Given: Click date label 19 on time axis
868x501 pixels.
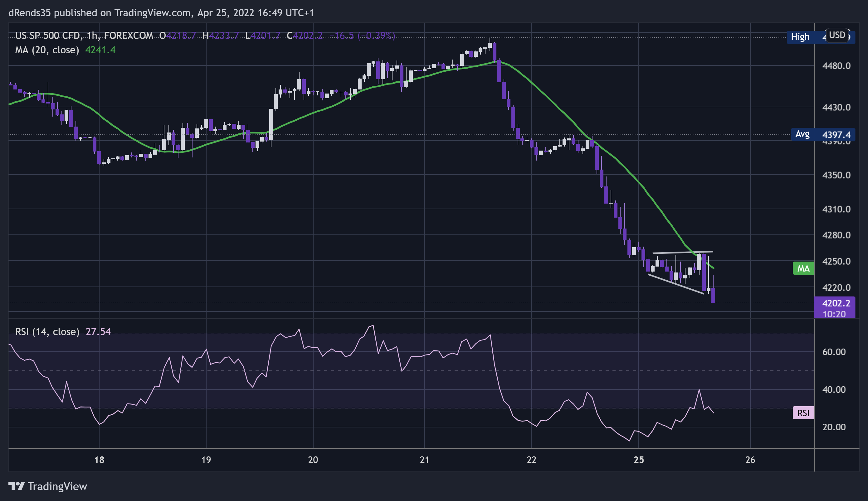Looking at the screenshot, I should point(206,460).
